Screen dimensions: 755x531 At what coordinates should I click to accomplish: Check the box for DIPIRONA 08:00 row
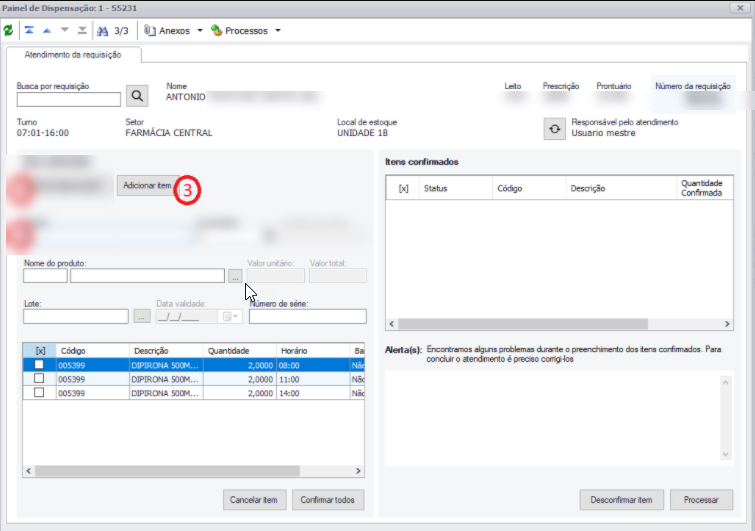[x=39, y=365]
